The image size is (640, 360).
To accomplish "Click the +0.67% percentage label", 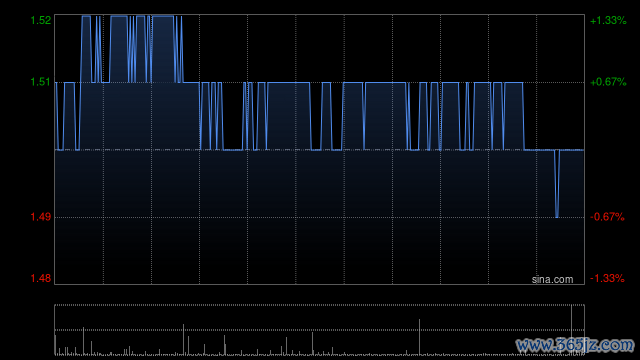I will (x=608, y=82).
